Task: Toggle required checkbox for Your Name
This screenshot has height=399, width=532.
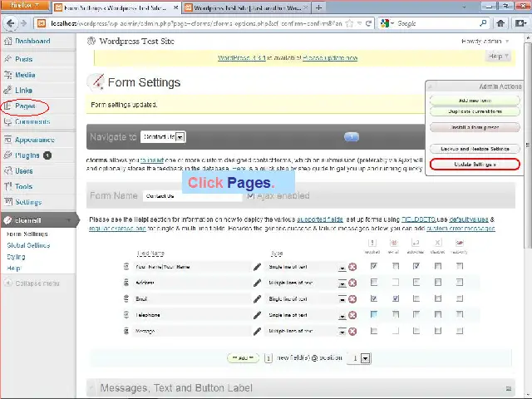Action: (x=374, y=266)
